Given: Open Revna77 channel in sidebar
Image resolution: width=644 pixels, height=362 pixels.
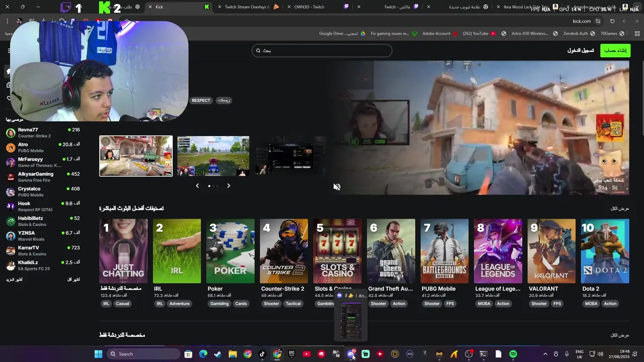Looking at the screenshot, I should pyautogui.click(x=43, y=133).
